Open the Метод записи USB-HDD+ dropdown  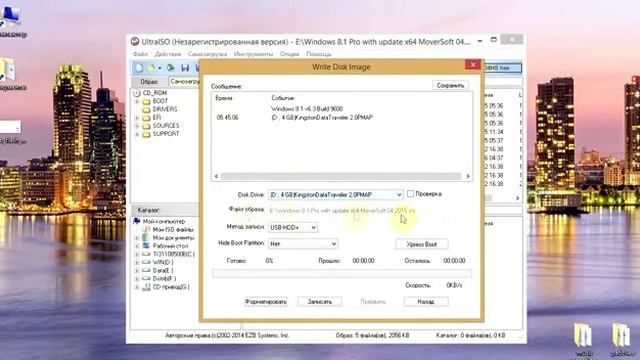(313, 227)
